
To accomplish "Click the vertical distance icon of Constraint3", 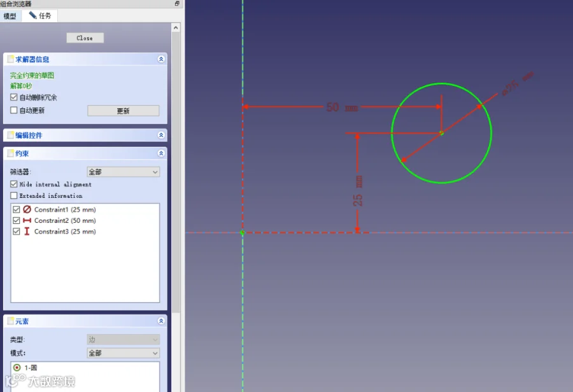I will coord(27,231).
